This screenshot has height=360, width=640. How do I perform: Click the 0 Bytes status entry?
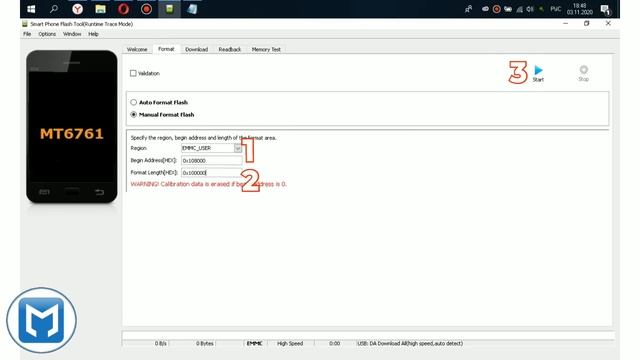point(205,343)
